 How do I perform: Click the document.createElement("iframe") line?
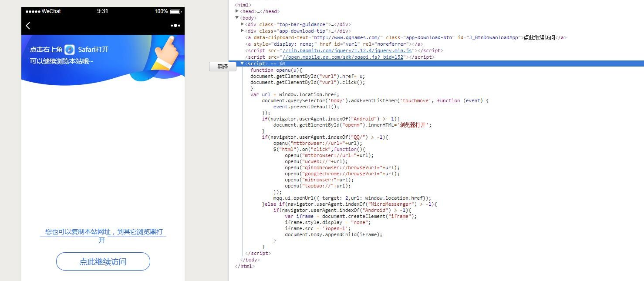(351, 216)
